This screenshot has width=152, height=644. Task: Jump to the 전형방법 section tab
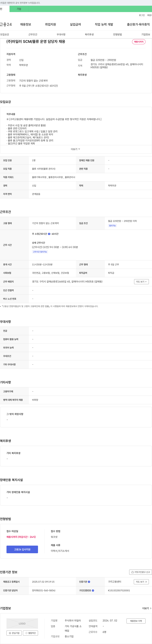tap(117, 34)
